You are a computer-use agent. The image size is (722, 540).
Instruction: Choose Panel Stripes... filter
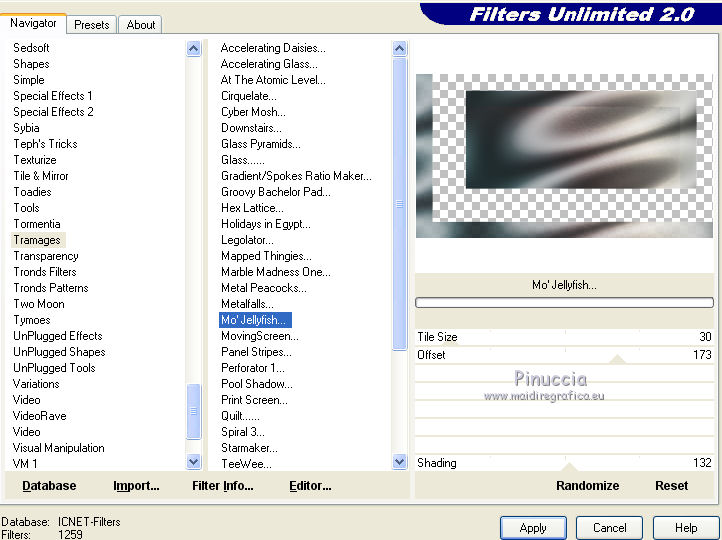point(256,352)
